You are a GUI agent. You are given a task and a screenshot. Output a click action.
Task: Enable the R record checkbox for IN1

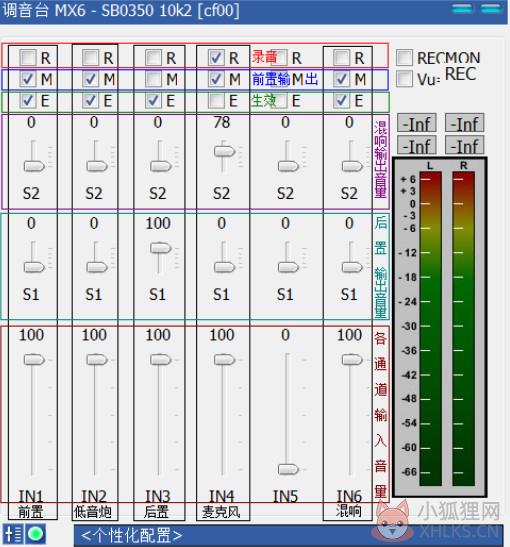point(28,58)
